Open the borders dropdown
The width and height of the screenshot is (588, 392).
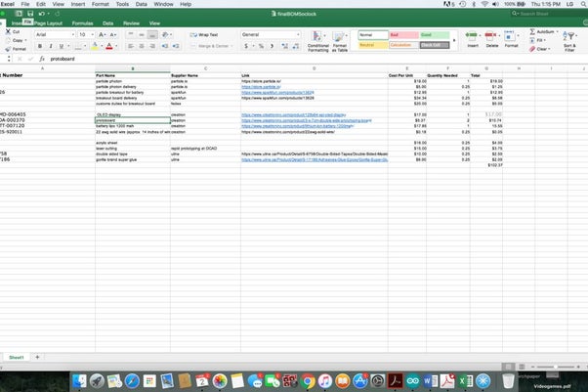tap(85, 46)
